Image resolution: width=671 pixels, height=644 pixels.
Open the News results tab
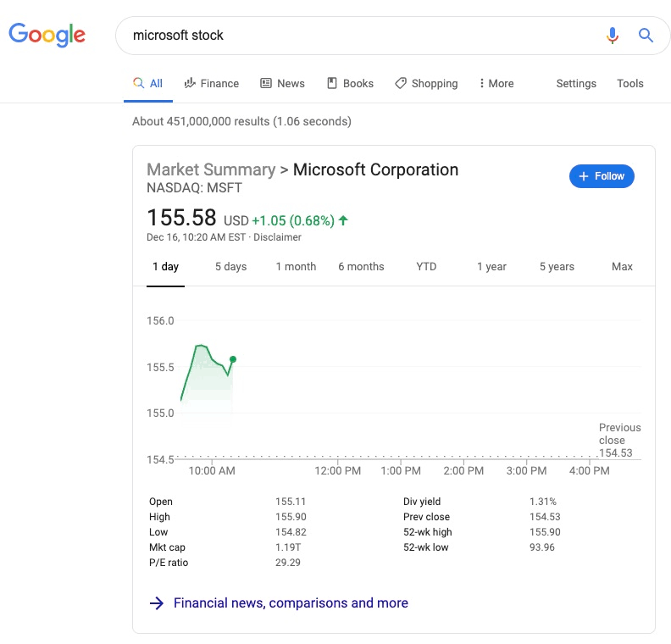[282, 83]
